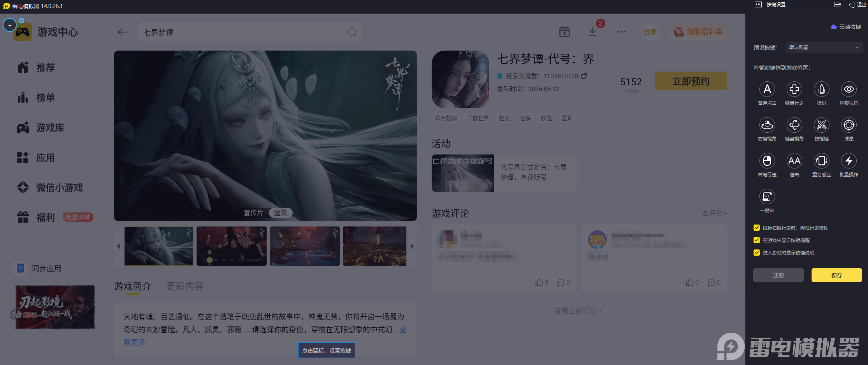Open 游戏库 in the sidebar
Viewport: 868px width, 365px height.
pos(40,128)
